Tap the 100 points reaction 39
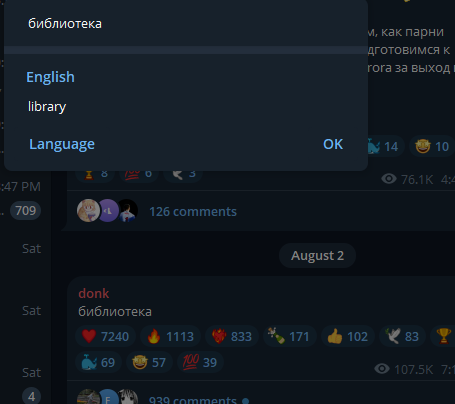 (200, 362)
